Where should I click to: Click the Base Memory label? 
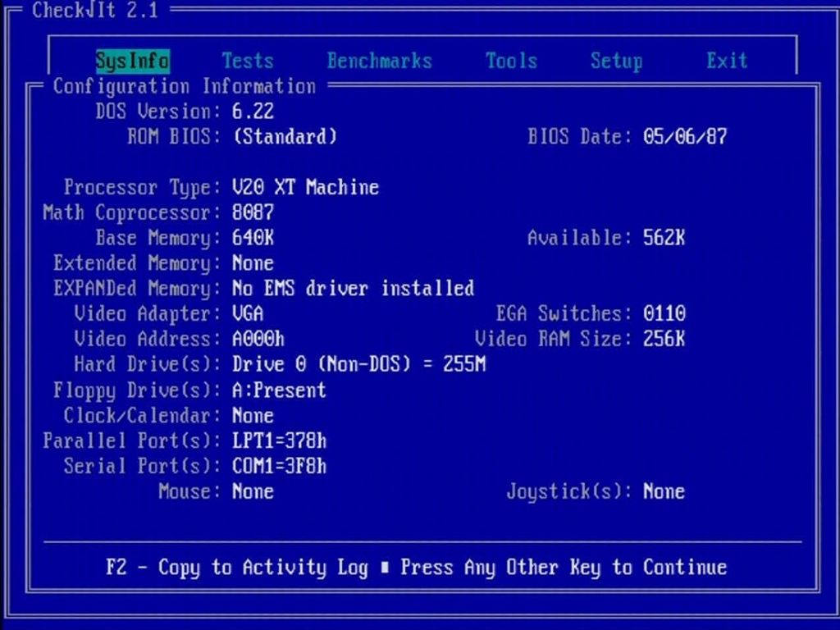point(158,238)
